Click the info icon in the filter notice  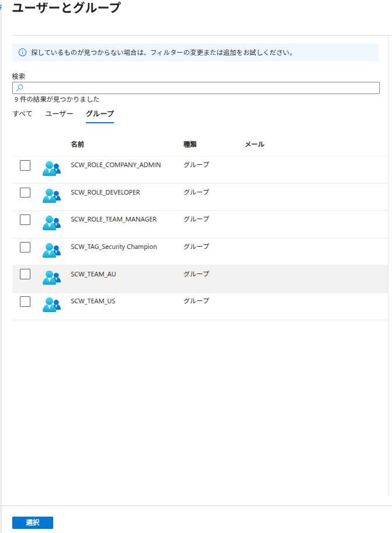point(23,53)
